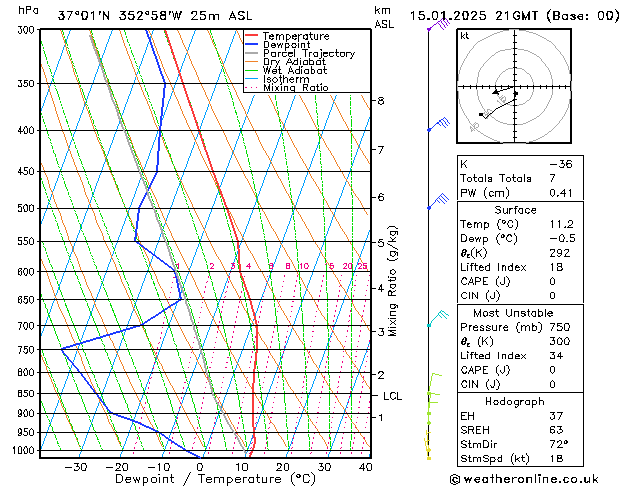The height and width of the screenshot is (486, 629).
Task: Click the grey Parcel Trajectory legend line sample
Action: tap(251, 53)
